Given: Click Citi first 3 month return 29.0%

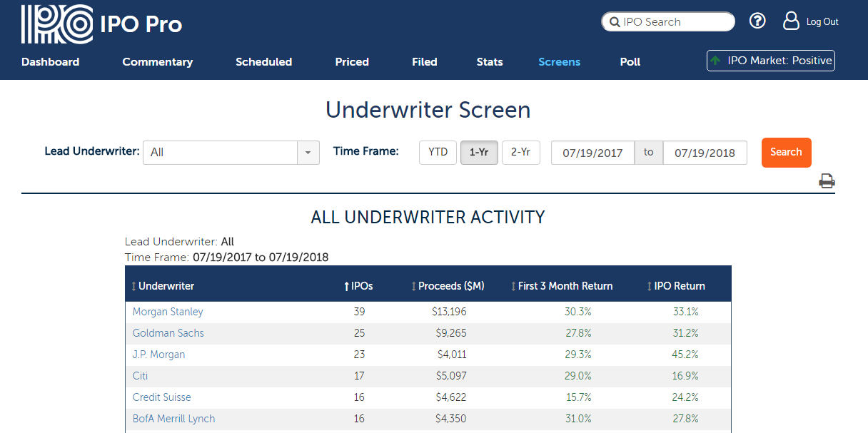Looking at the screenshot, I should [x=578, y=376].
